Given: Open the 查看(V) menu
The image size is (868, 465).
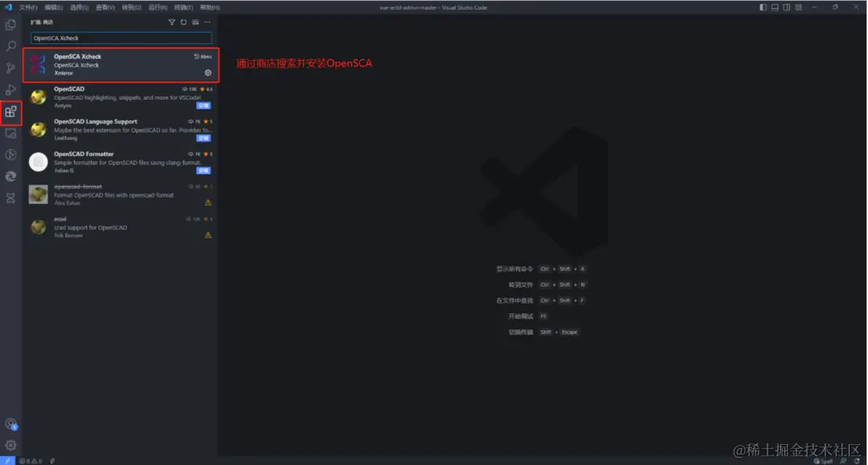Looking at the screenshot, I should (105, 7).
